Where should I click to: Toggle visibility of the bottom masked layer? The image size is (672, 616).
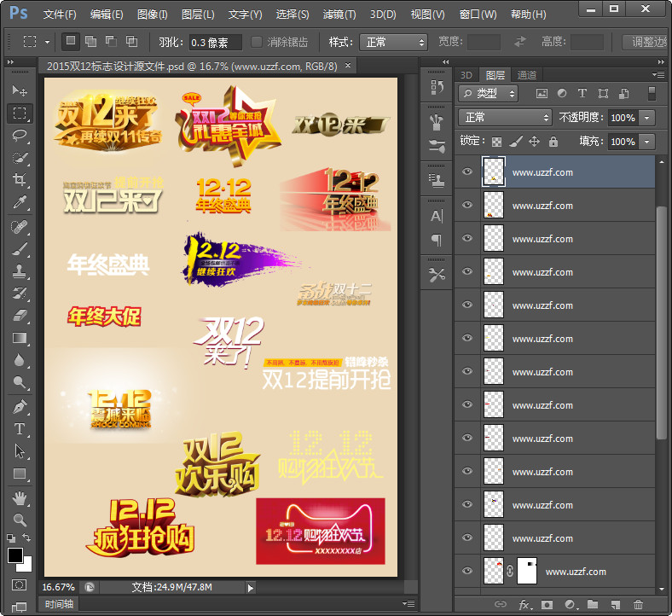click(x=466, y=572)
